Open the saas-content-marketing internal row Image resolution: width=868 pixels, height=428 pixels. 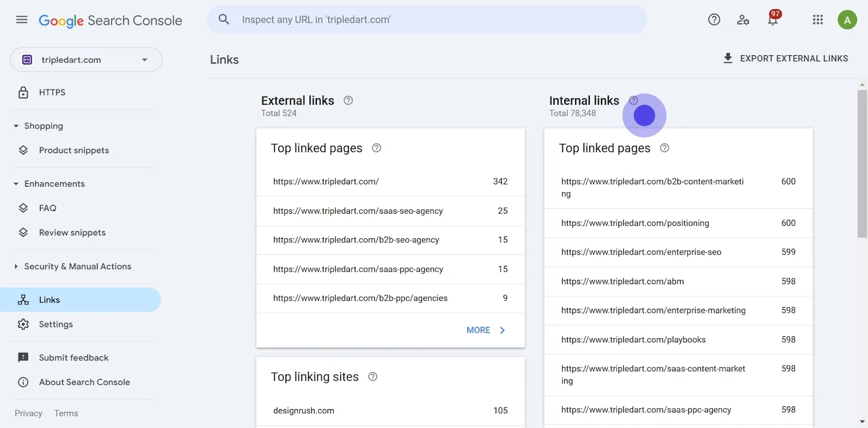pyautogui.click(x=678, y=375)
